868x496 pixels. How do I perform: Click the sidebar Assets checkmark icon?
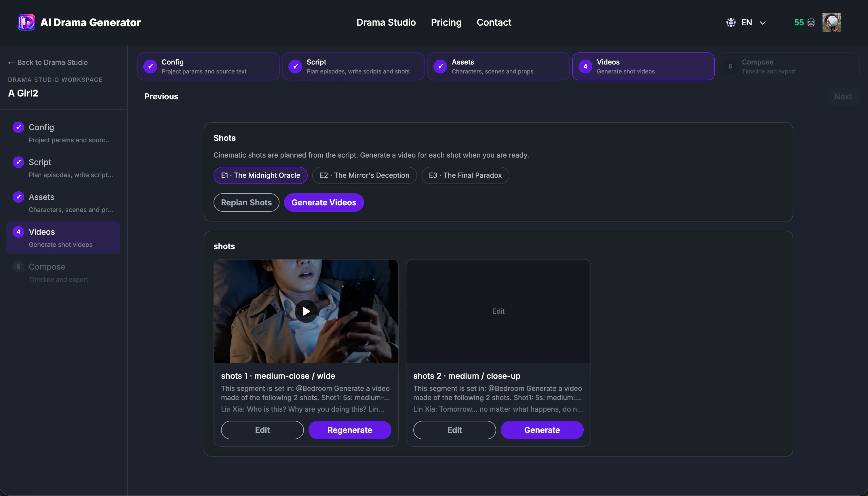coord(18,197)
